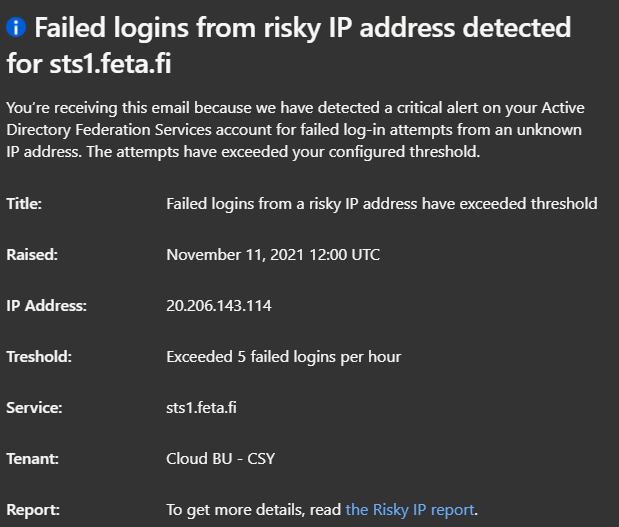
Task: Click the alert heading about failed logins
Action: (x=289, y=45)
